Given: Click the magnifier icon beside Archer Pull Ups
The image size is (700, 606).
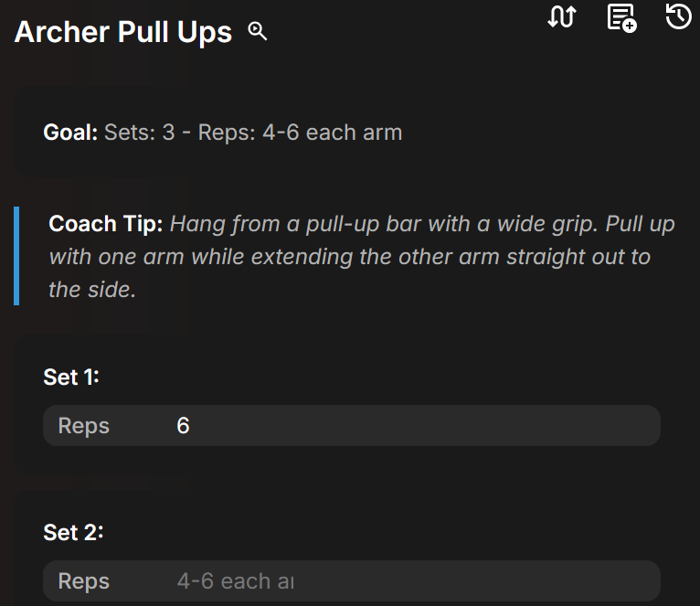Looking at the screenshot, I should coord(258,32).
